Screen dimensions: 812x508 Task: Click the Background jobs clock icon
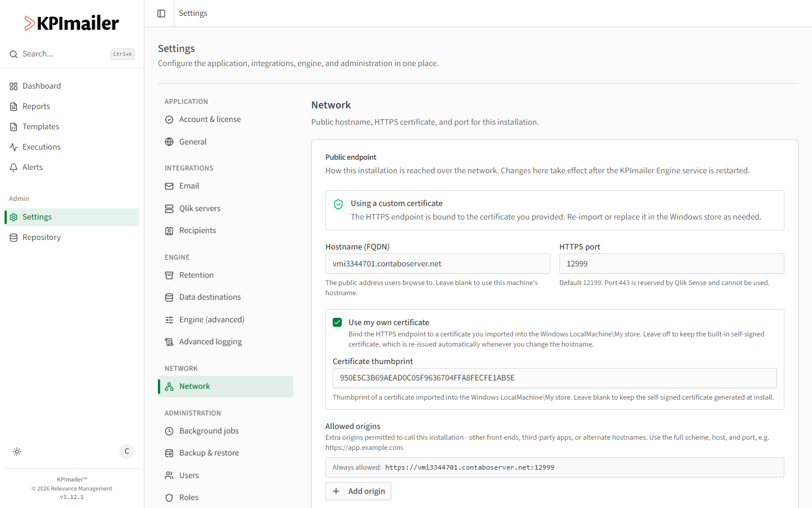(x=169, y=431)
